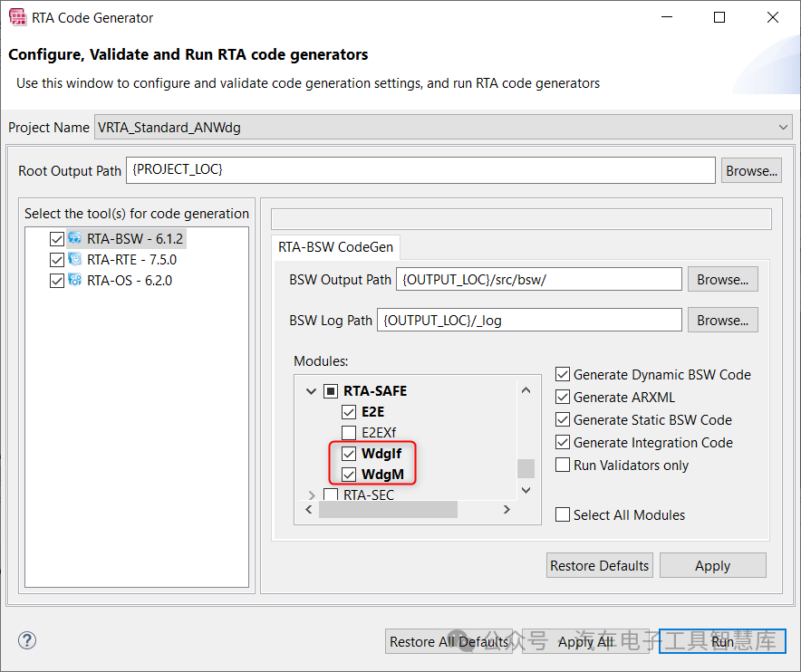The width and height of the screenshot is (801, 672).
Task: Maximize the RTA Code Generator window
Action: [x=719, y=17]
